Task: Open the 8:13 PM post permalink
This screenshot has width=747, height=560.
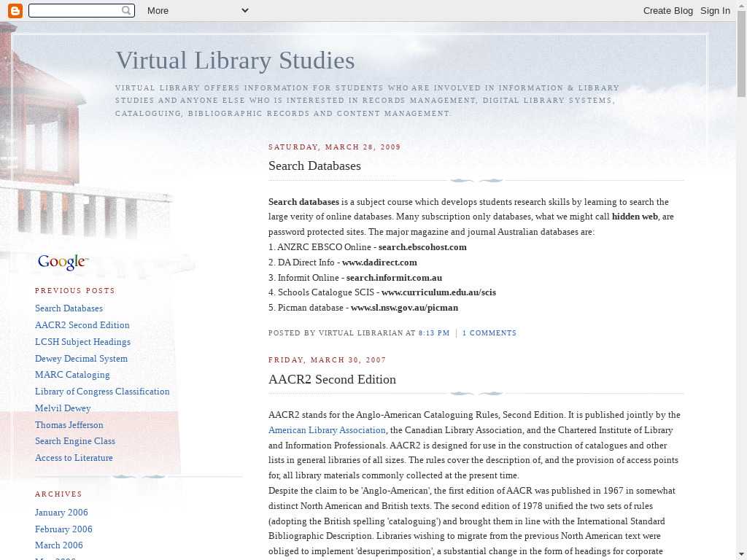Action: click(x=434, y=333)
